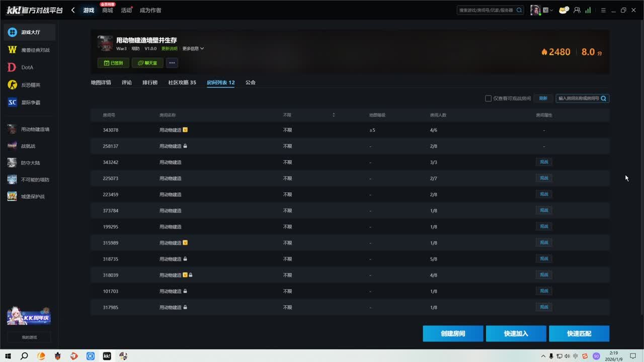Screen dimensions: 644x362
Task: Open the hamburger main menu
Action: click(x=603, y=10)
